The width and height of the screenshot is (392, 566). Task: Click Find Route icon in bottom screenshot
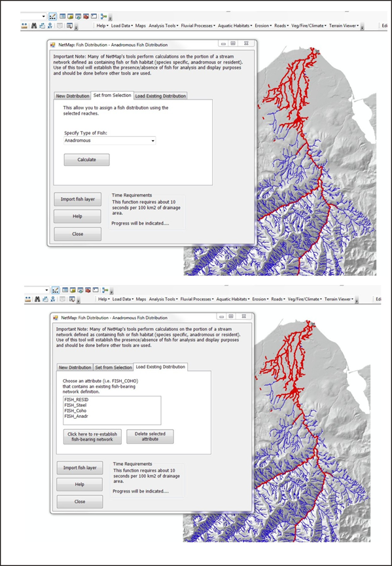point(45,299)
